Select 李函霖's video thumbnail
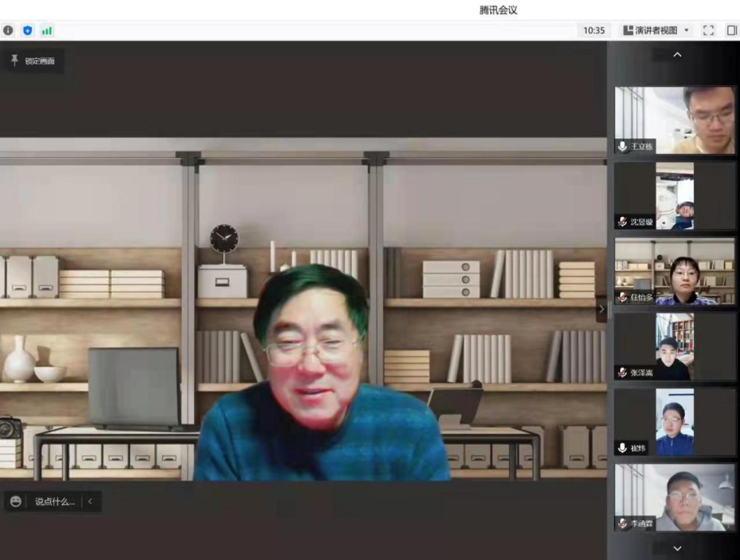This screenshot has height=560, width=740. tap(675, 497)
